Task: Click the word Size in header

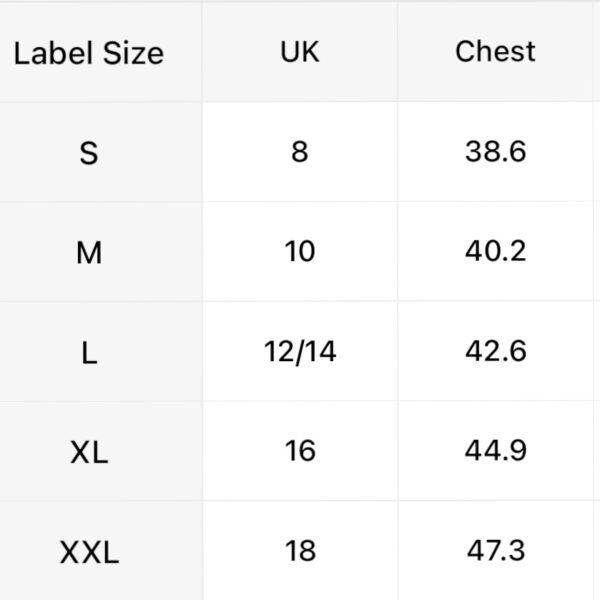Action: (x=134, y=53)
